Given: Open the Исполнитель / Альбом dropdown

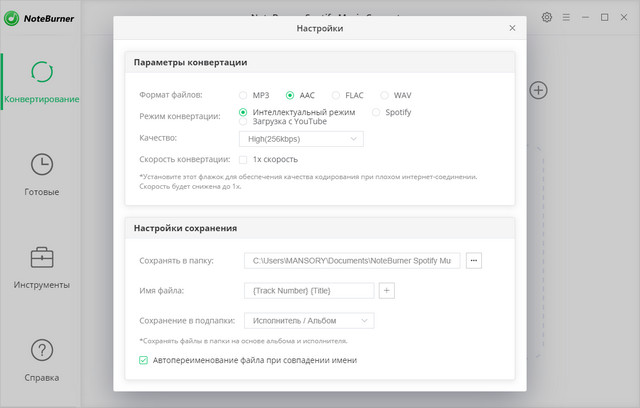Looking at the screenshot, I should click(x=308, y=321).
